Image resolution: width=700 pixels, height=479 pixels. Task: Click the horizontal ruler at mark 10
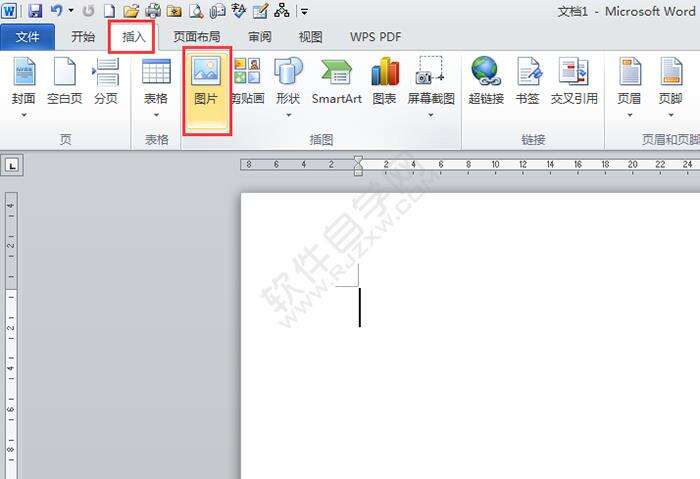click(x=496, y=164)
